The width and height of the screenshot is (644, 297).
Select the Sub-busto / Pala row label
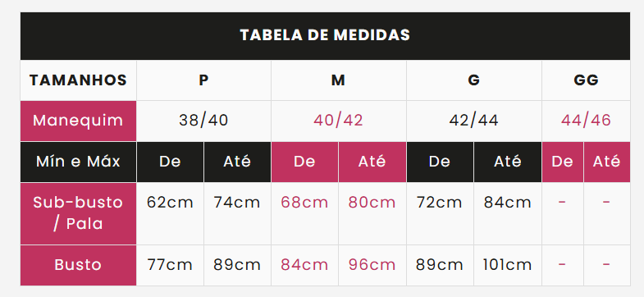pos(78,213)
